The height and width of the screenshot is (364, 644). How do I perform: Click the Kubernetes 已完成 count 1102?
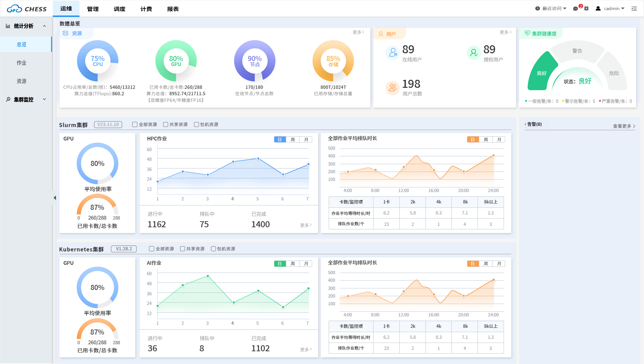coord(261,348)
